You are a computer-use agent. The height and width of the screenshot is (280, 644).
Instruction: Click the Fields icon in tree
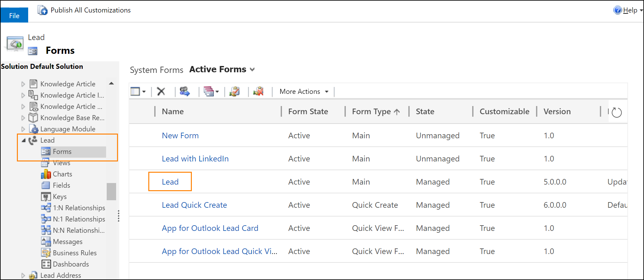[46, 186]
